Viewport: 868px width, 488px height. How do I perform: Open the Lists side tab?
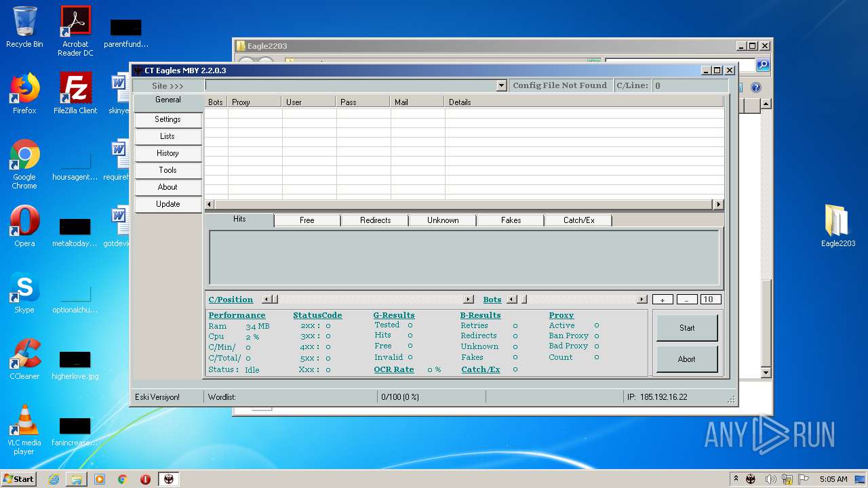click(x=167, y=136)
